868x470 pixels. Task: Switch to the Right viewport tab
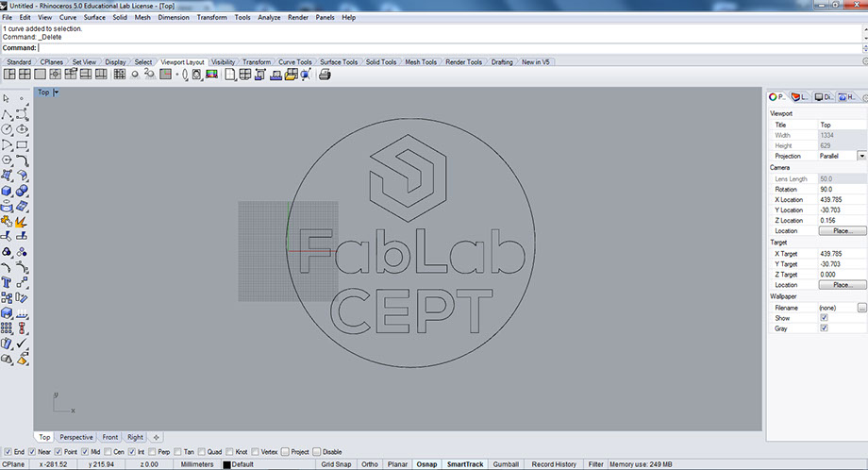coord(135,437)
